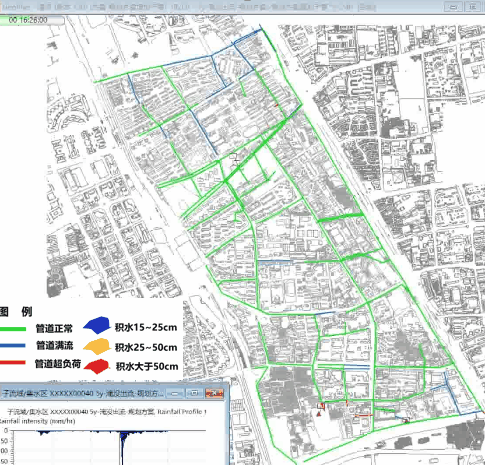
Task: Select the node symbol at the map center
Action: click(x=234, y=157)
